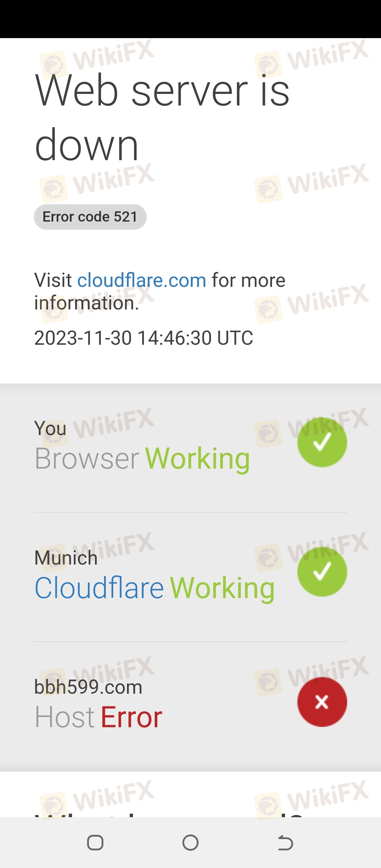Tap the green Working text for Cloudflare
The height and width of the screenshot is (868, 381).
coord(222,589)
